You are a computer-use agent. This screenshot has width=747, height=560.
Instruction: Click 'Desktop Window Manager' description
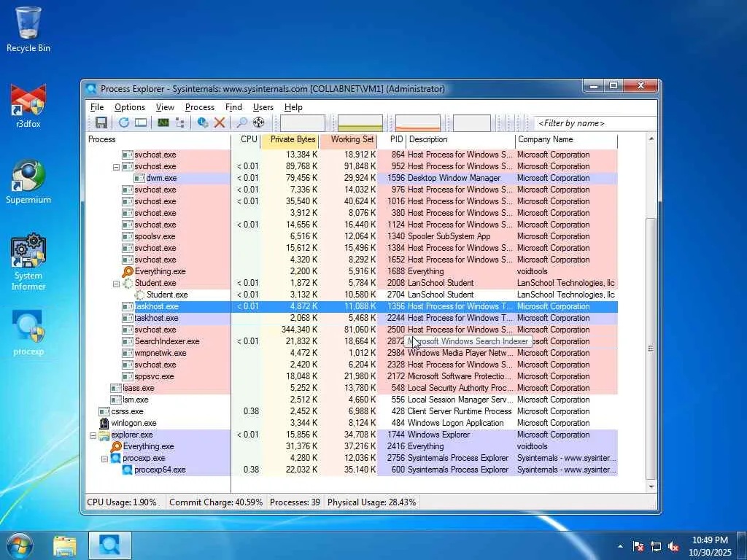pyautogui.click(x=454, y=178)
